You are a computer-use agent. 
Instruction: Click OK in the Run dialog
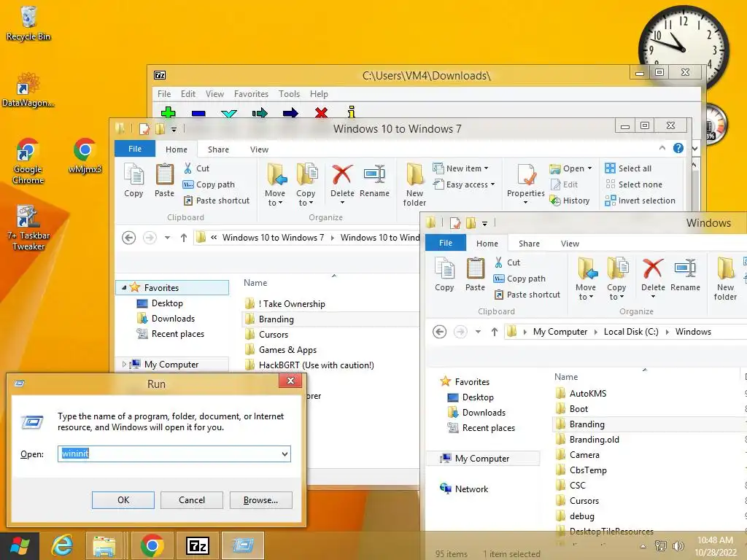pos(123,500)
